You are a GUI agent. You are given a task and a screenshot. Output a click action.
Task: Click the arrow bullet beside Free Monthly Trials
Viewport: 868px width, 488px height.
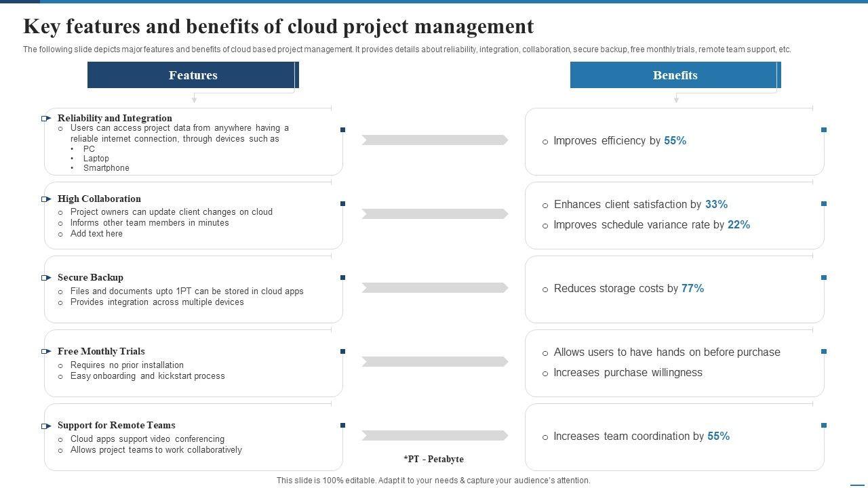(46, 352)
